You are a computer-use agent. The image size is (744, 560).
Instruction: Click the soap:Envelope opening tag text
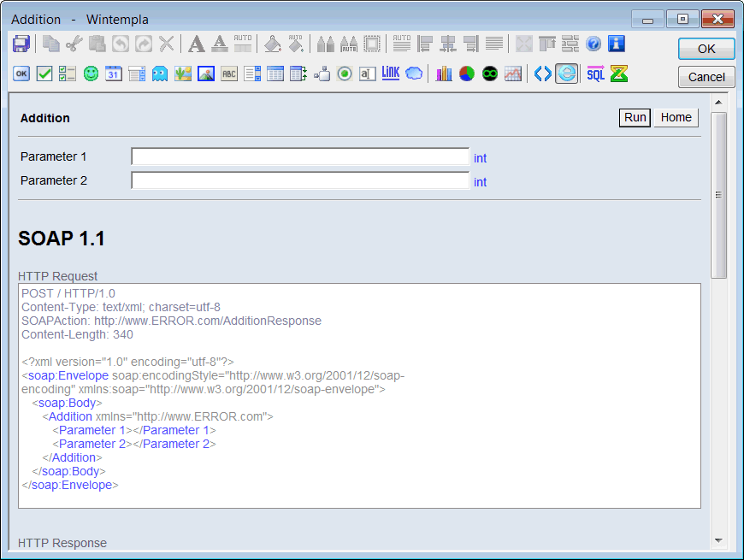tap(68, 375)
